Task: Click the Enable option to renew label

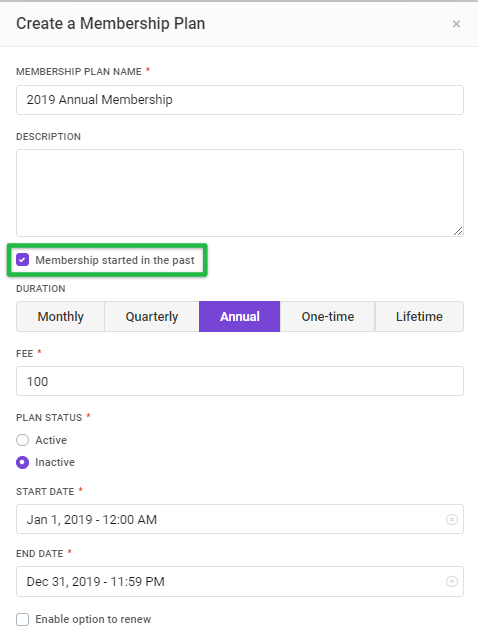Action: click(93, 619)
